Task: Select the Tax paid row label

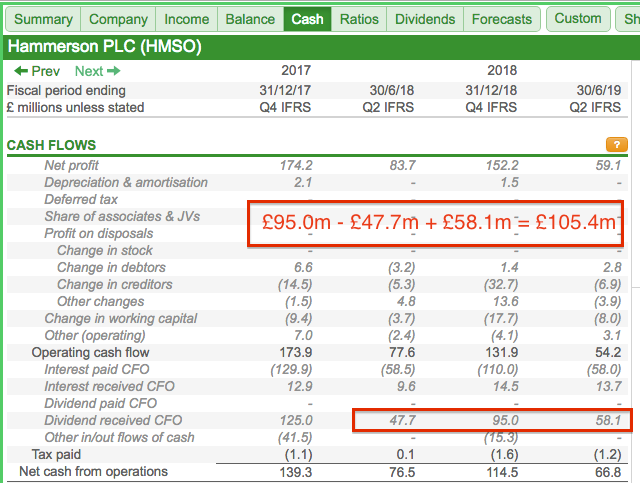Action: pos(56,454)
